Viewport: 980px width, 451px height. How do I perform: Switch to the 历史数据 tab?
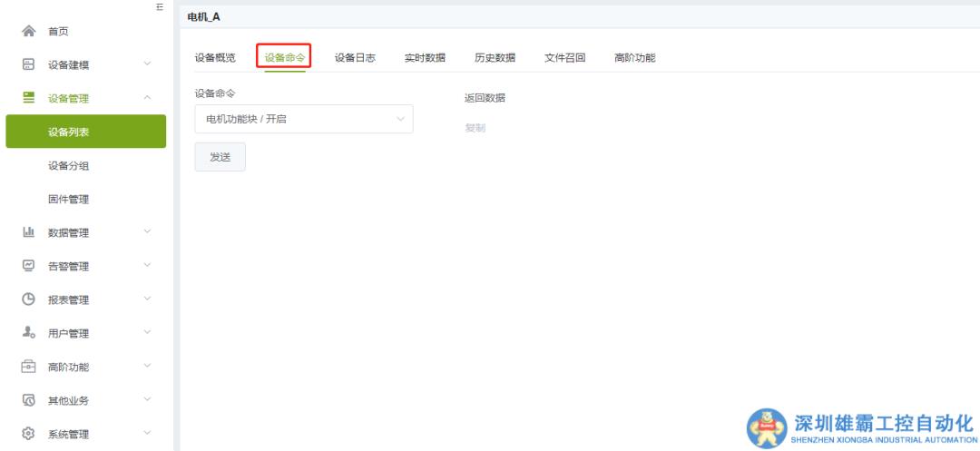coord(495,58)
